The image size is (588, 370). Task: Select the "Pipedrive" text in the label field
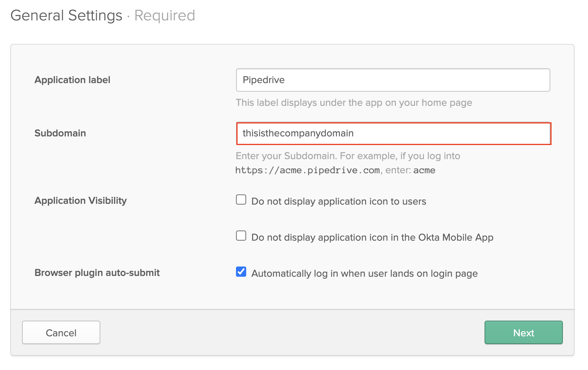click(262, 80)
